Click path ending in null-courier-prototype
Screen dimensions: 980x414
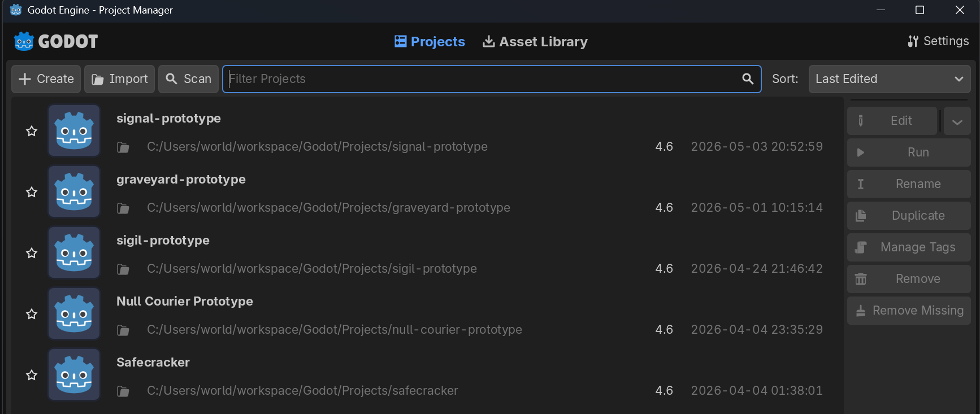[335, 330]
